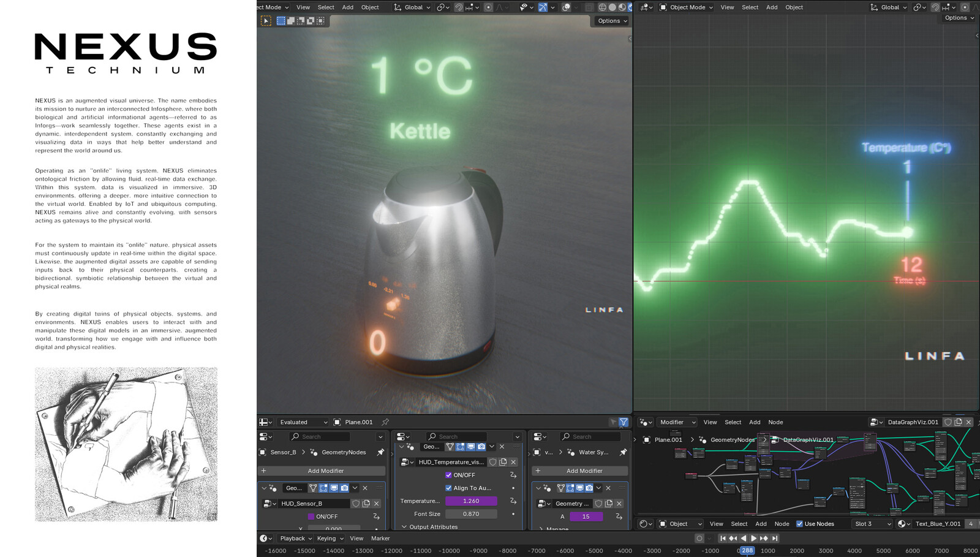Toggle Align To Au... checkbox
Screen dimensions: 980x557
[x=448, y=488]
